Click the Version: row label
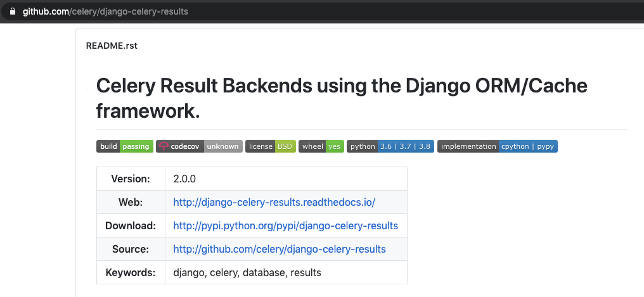Screen dimensions: 644x297 [130, 179]
